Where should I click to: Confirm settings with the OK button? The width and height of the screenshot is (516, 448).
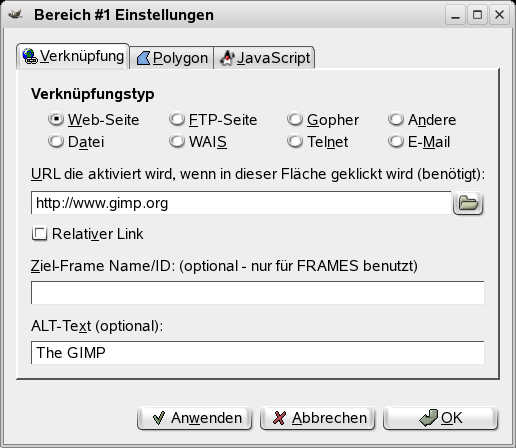[441, 418]
